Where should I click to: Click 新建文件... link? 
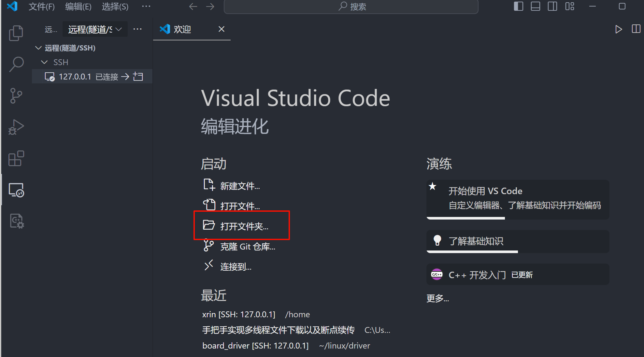coord(240,186)
